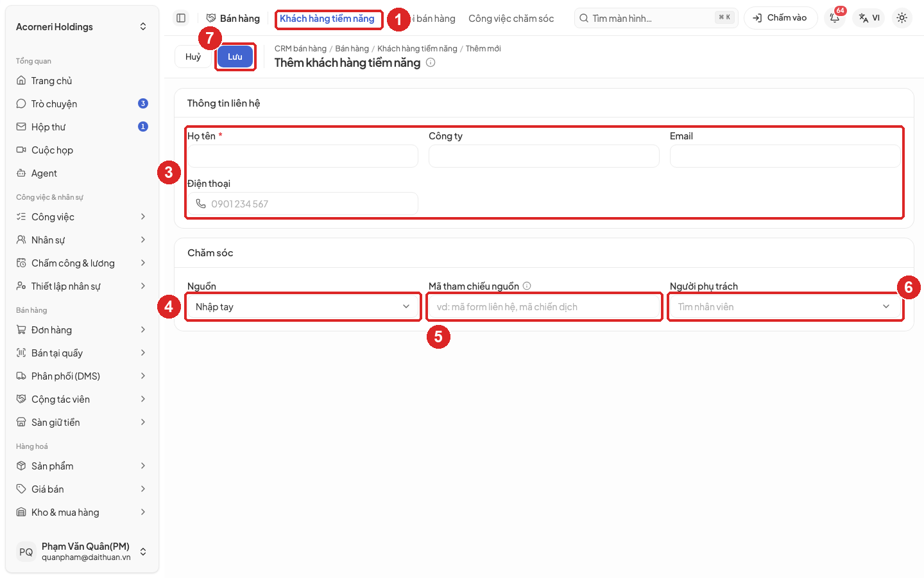Click the Sản phẩm box icon
924x578 pixels.
[x=21, y=466]
